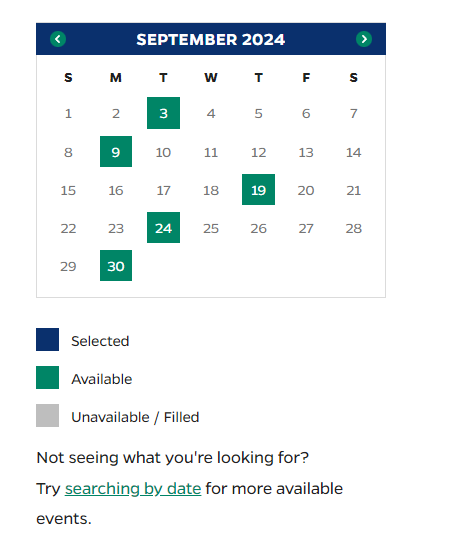Click the navy Selected legend swatch
The image size is (451, 553).
coord(47,339)
